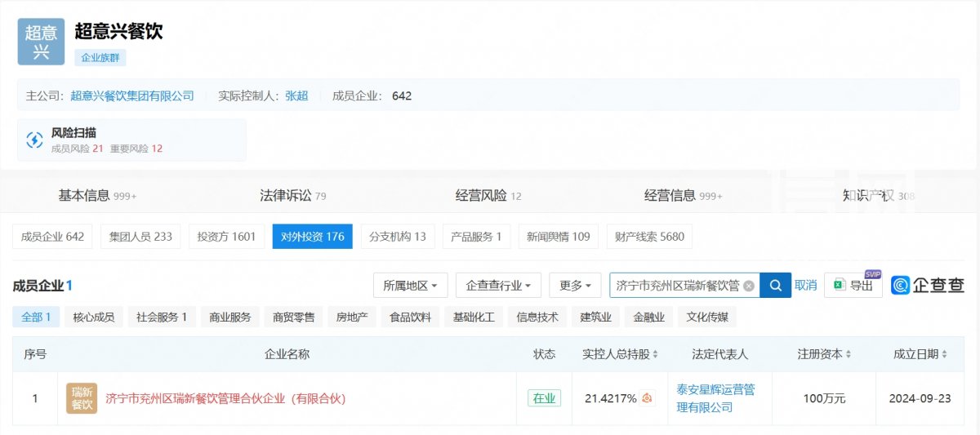Click the 21.4217% shareholding value

(x=610, y=398)
